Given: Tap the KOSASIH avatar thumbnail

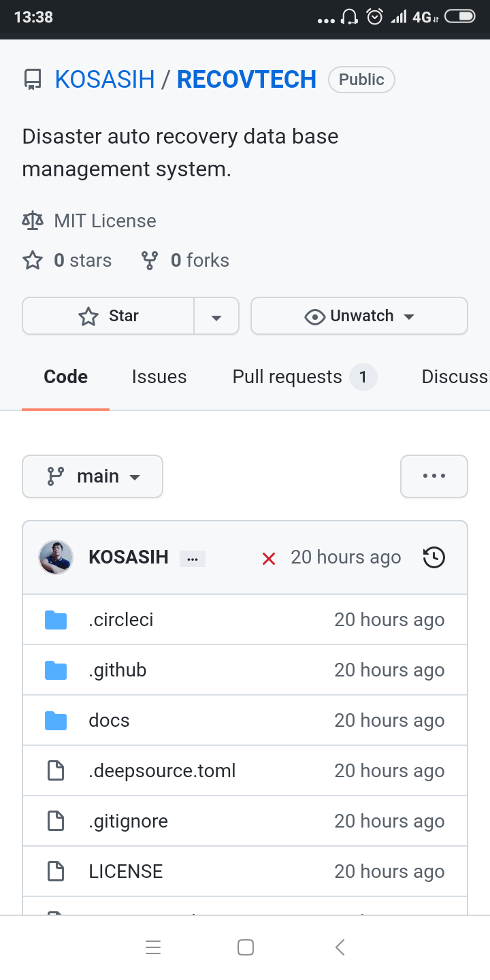Looking at the screenshot, I should (x=56, y=558).
